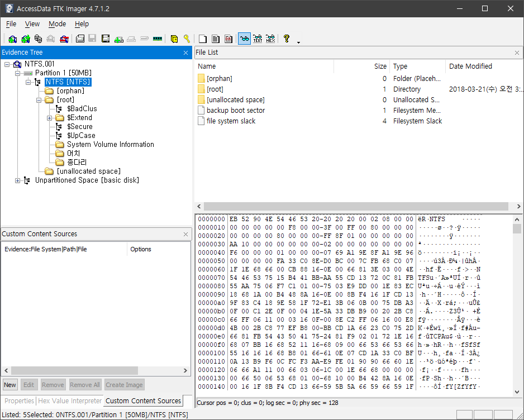Select the Custom Content Sources tab
The image size is (524, 420).
(144, 400)
